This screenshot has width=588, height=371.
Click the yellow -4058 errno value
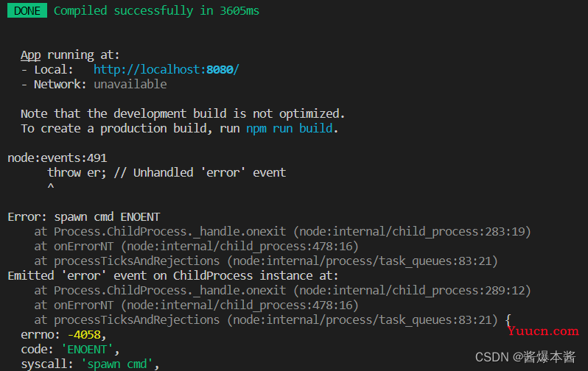click(85, 335)
